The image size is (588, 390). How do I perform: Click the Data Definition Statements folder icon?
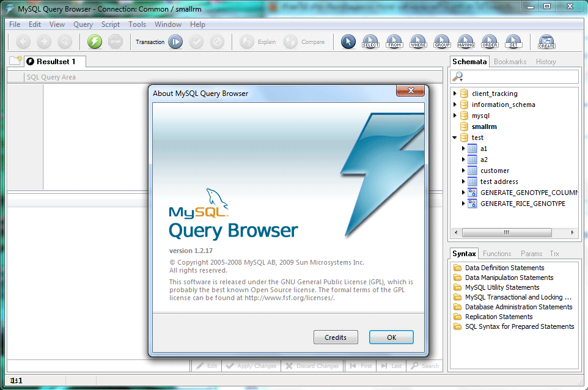click(457, 267)
